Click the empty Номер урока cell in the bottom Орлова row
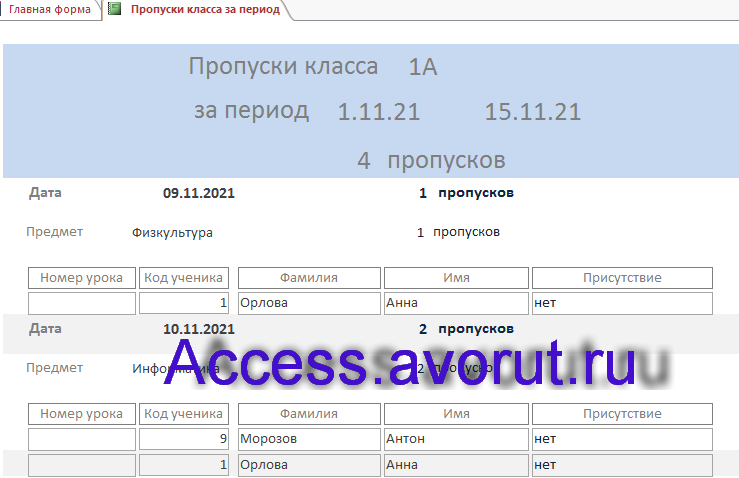This screenshot has width=739, height=478. click(82, 465)
